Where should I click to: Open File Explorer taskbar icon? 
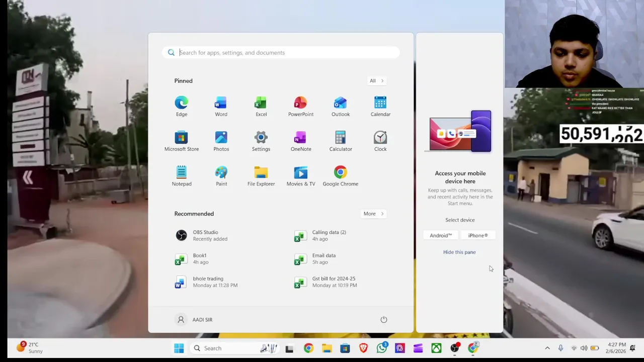click(327, 348)
